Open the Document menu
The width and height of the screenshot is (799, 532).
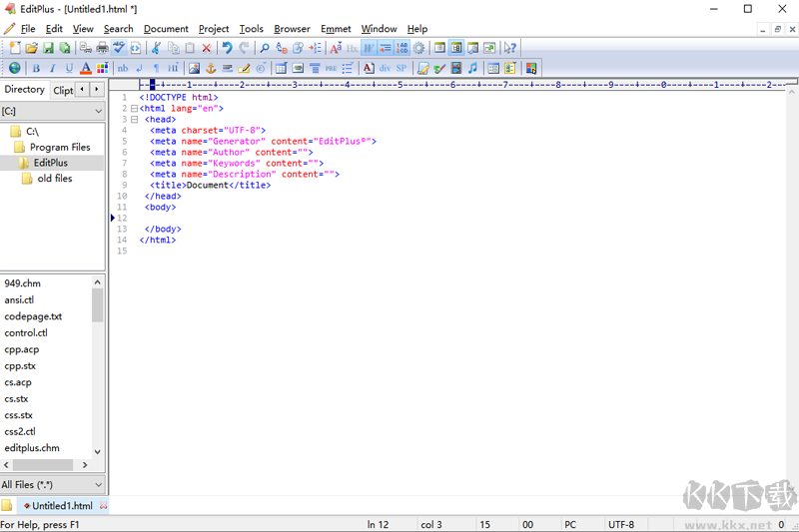166,29
